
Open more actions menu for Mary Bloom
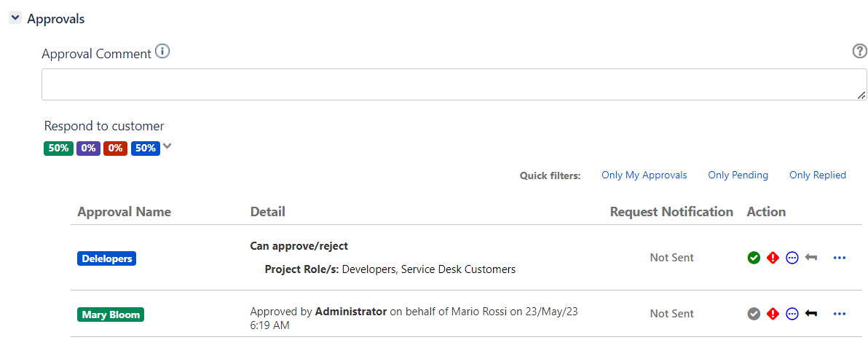(x=839, y=314)
